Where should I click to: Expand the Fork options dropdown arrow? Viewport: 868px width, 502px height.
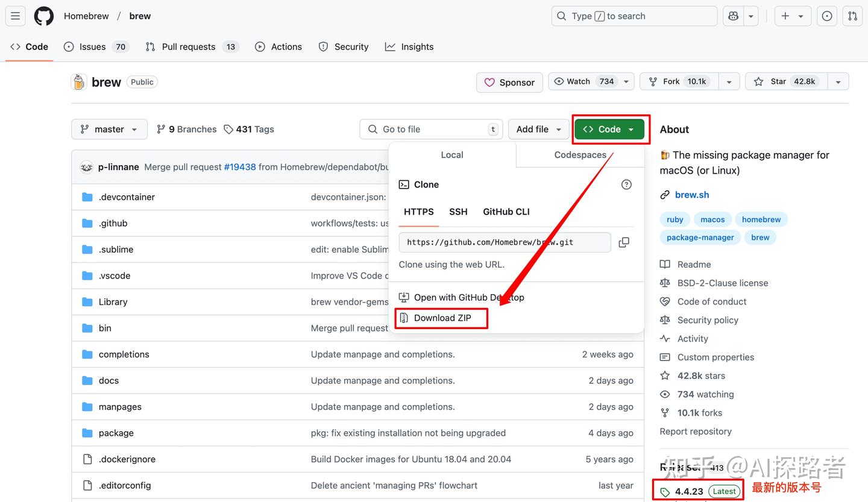[729, 81]
